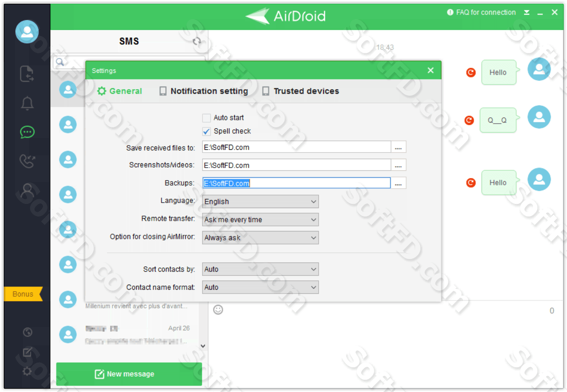Open the profile avatar in the sidebar
Screen dimensions: 567x392
(27, 32)
